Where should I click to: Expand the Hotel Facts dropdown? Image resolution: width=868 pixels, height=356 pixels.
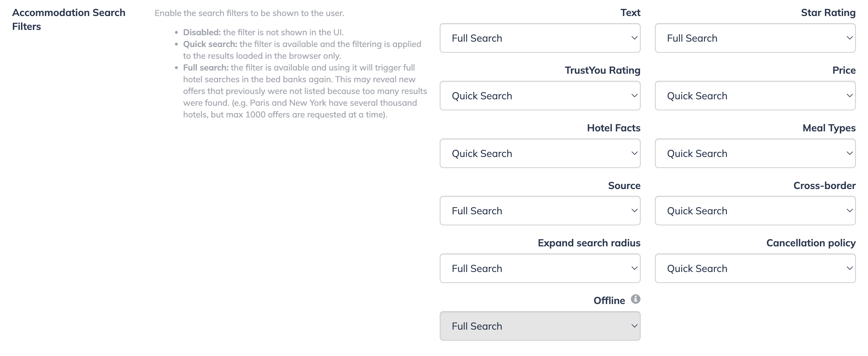[x=540, y=153]
